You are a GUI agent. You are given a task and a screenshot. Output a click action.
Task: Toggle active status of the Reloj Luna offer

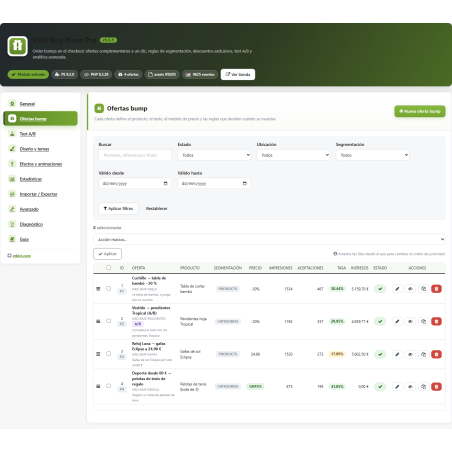380,354
